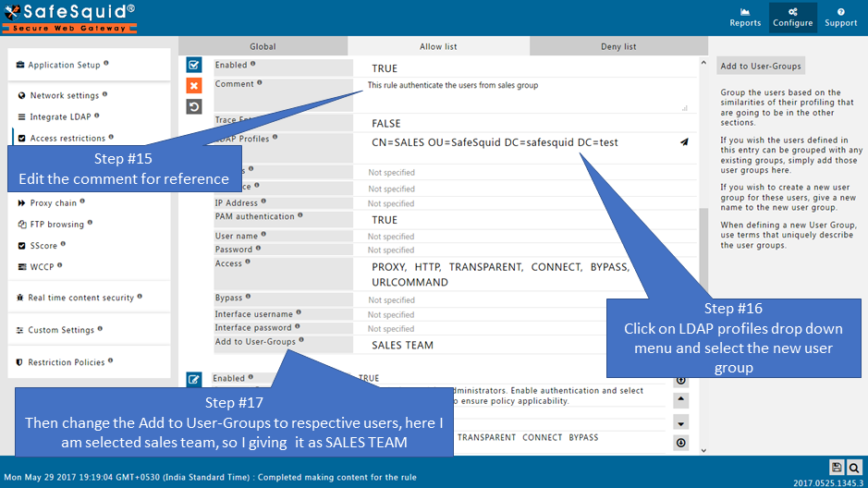868x488 pixels.
Task: Click the save config icon in status bar
Action: pos(837,467)
